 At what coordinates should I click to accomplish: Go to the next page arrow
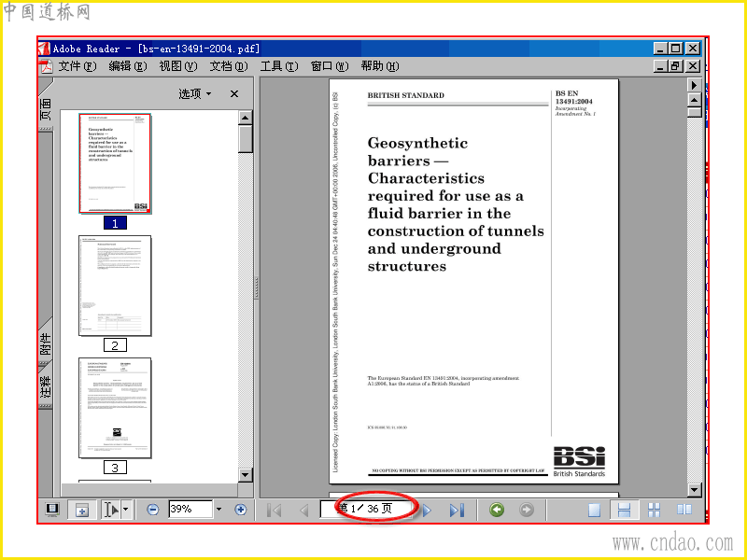coord(427,510)
